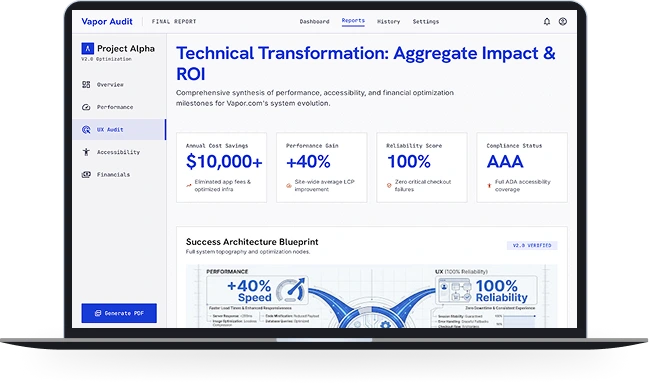The width and height of the screenshot is (649, 385).
Task: Go to the Dashboard tab
Action: [315, 22]
